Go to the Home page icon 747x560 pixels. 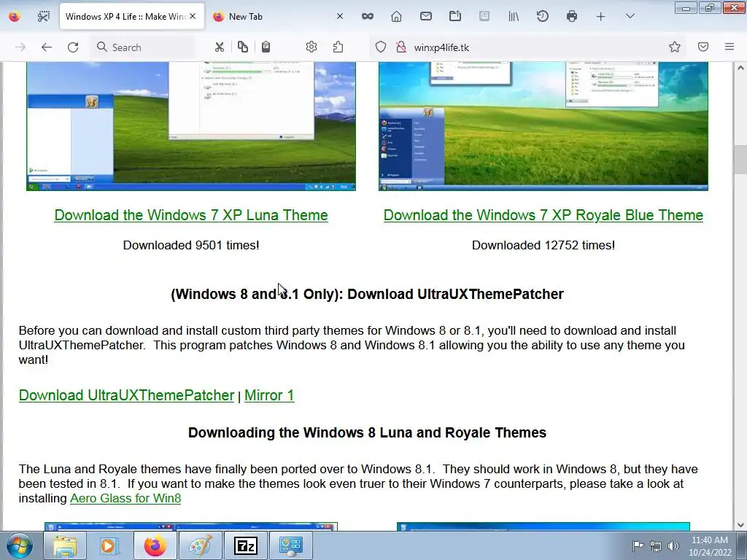[396, 17]
